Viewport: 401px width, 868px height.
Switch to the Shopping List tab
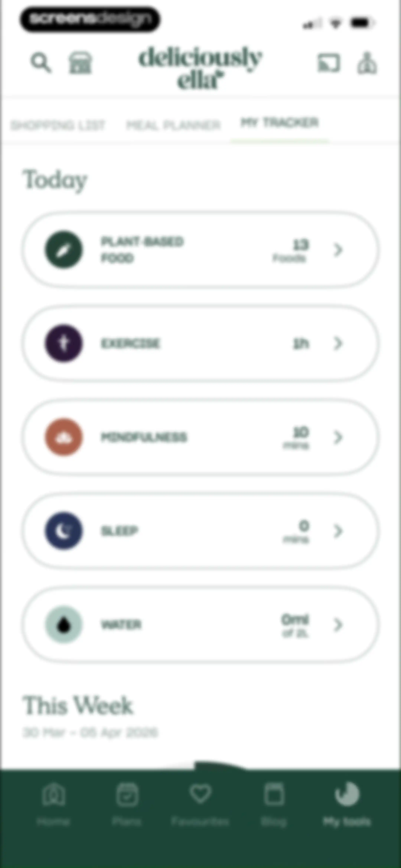(58, 125)
